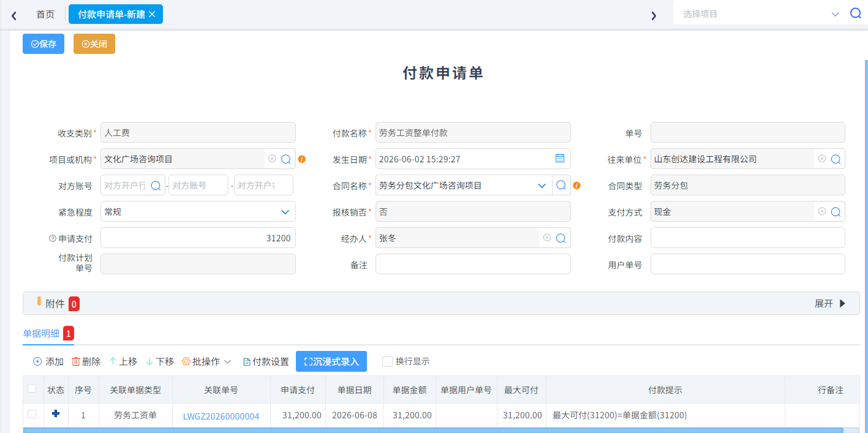This screenshot has height=433, width=868.
Task: Click the 用户单号 input field
Action: 748,264
